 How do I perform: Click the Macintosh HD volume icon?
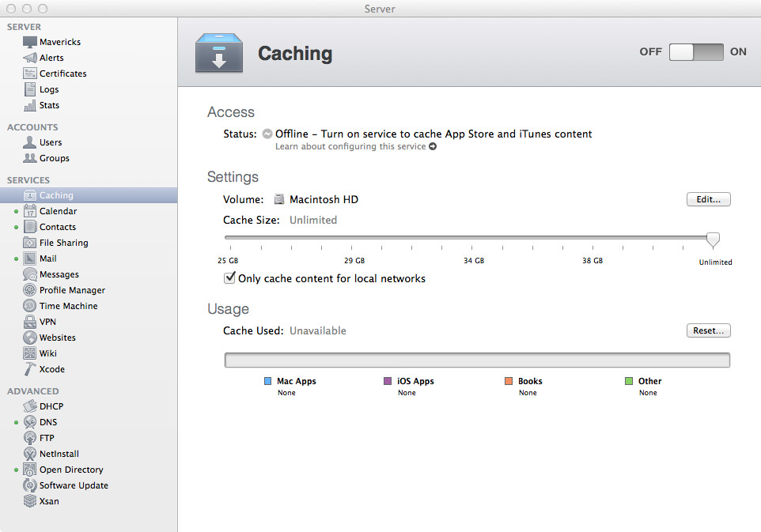coord(279,199)
